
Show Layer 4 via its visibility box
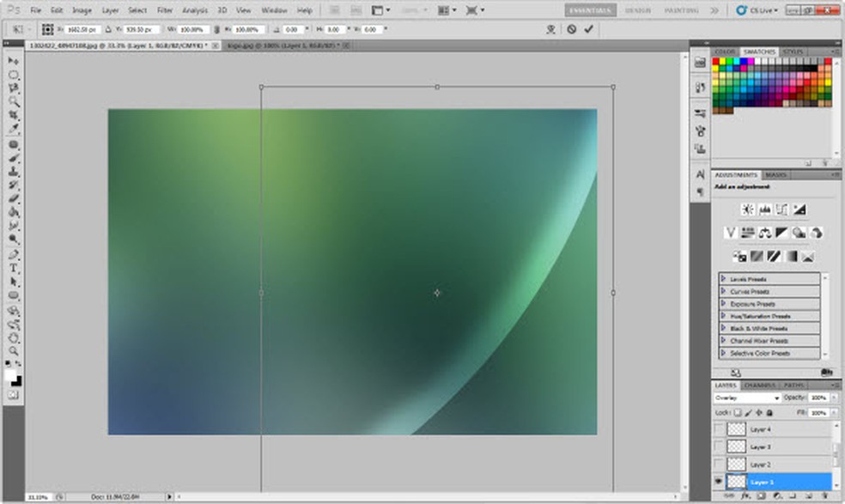click(x=719, y=428)
